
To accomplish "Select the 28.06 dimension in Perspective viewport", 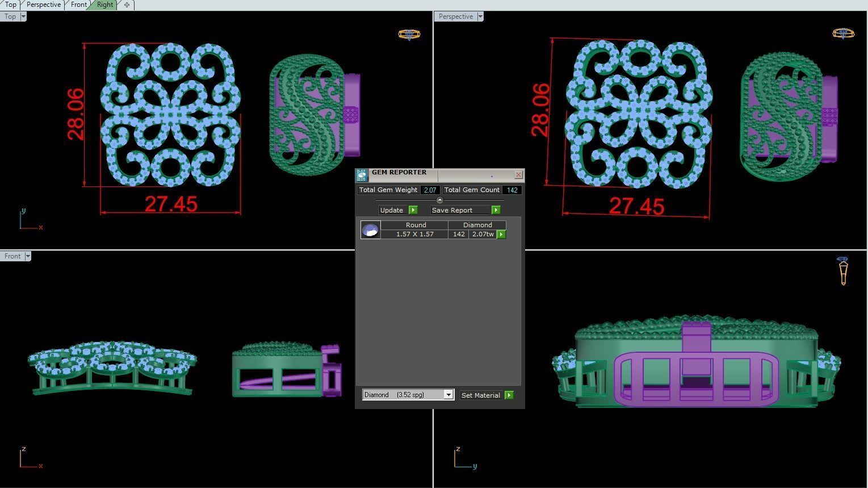I will [540, 110].
